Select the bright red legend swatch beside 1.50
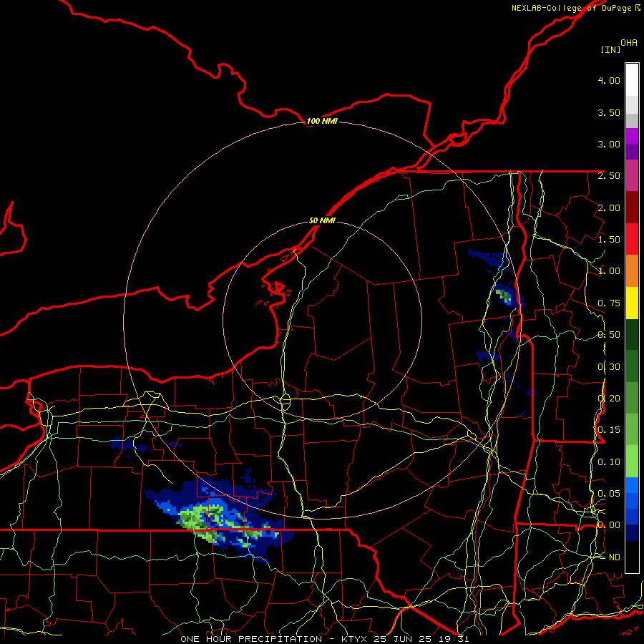 (632, 239)
